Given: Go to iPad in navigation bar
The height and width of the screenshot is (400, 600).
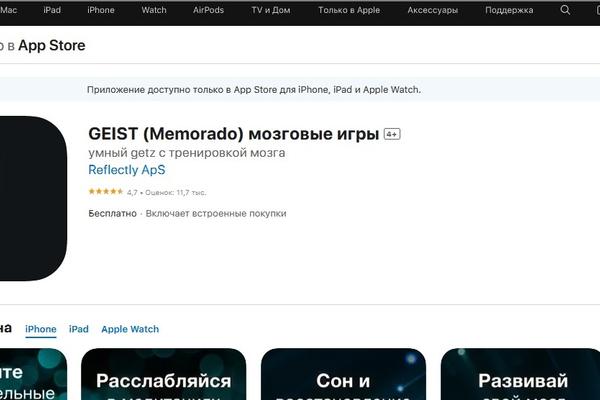Looking at the screenshot, I should point(52,10).
